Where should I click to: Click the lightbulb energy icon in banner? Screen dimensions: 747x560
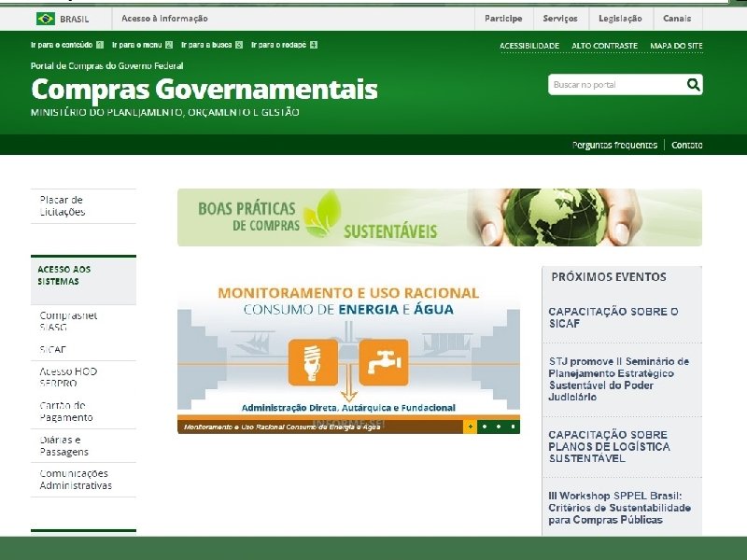coord(313,362)
